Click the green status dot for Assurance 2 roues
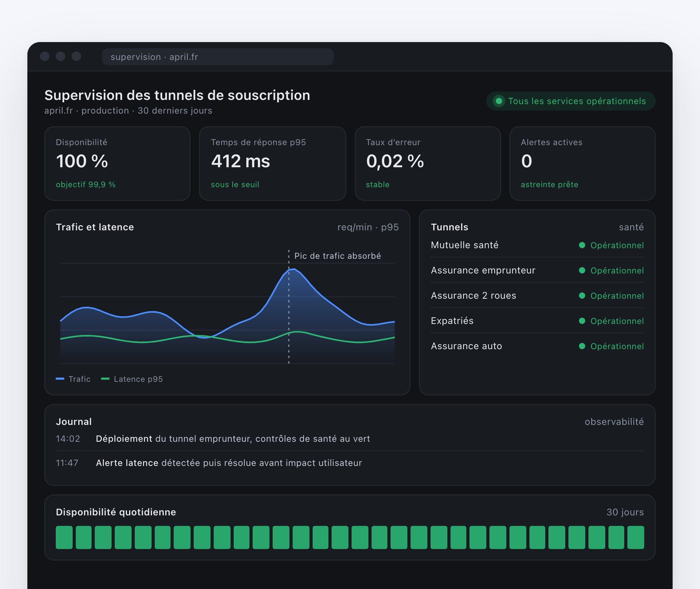The image size is (700, 589). click(582, 296)
